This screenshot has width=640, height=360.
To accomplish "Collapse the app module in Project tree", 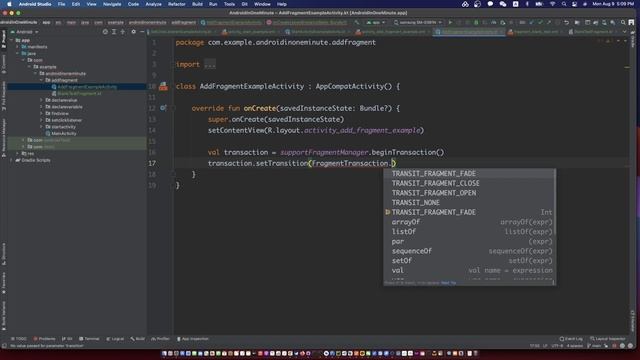I will pos(11,40).
